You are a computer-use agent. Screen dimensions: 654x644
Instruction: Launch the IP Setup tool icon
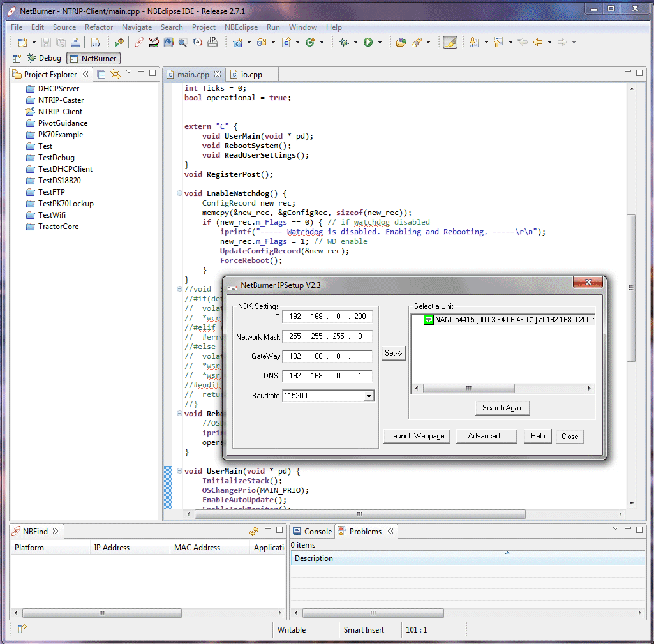pos(212,42)
